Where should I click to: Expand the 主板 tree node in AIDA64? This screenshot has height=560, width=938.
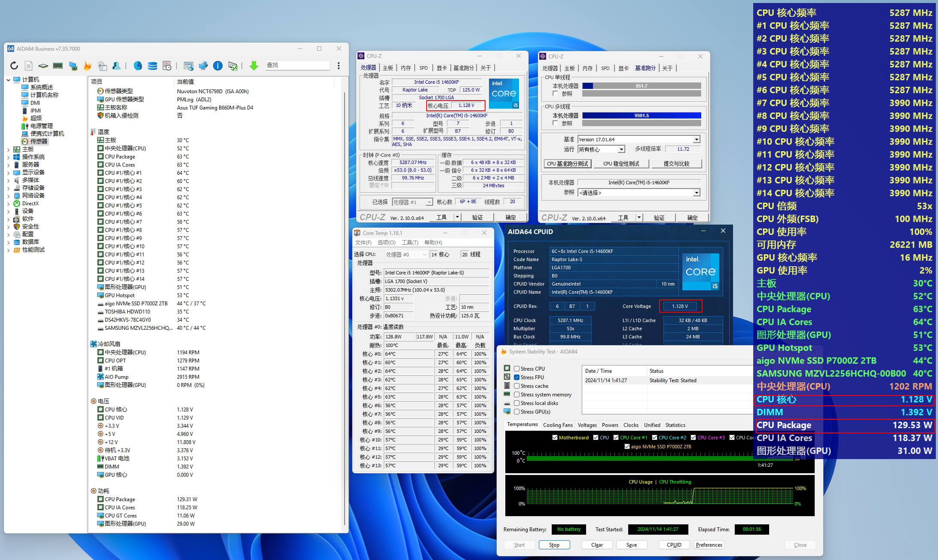8,149
